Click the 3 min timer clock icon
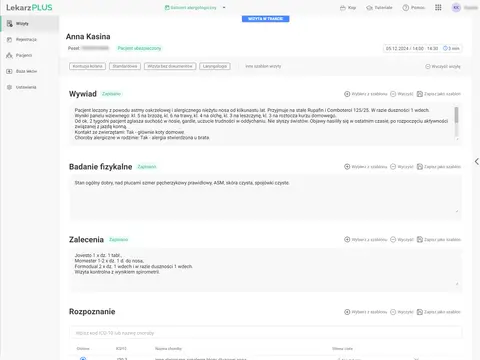 pyautogui.click(x=445, y=49)
